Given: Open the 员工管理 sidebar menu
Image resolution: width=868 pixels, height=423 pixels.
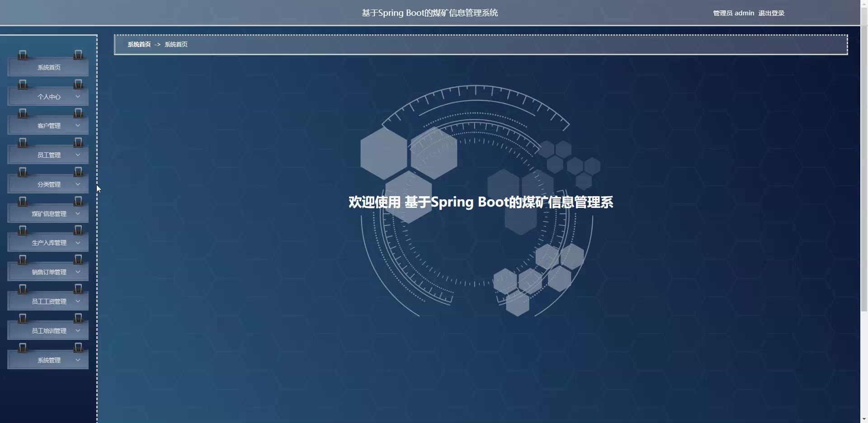Looking at the screenshot, I should click(x=48, y=155).
